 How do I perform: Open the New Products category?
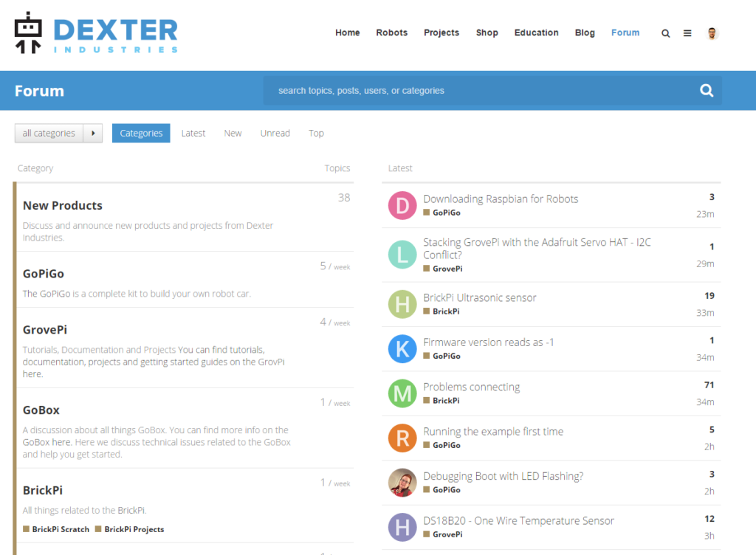[x=63, y=206]
